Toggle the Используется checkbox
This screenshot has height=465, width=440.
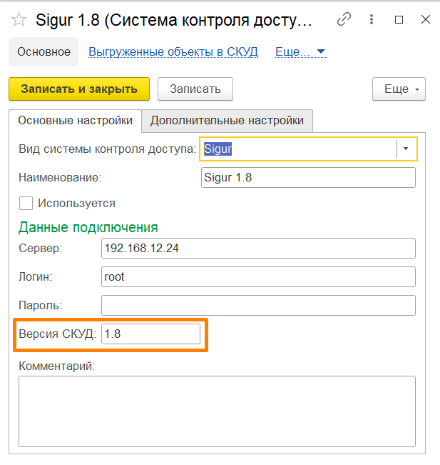coord(26,203)
